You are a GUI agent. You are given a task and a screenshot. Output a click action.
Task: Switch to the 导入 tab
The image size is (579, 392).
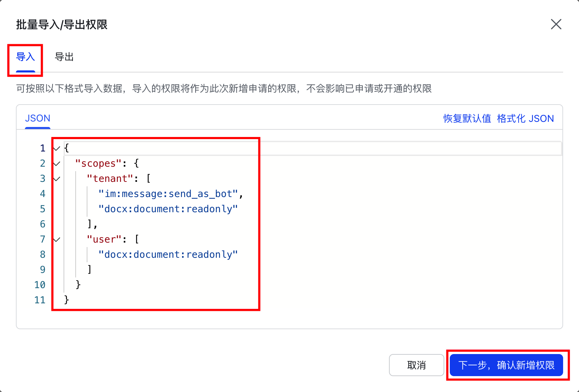[26, 57]
